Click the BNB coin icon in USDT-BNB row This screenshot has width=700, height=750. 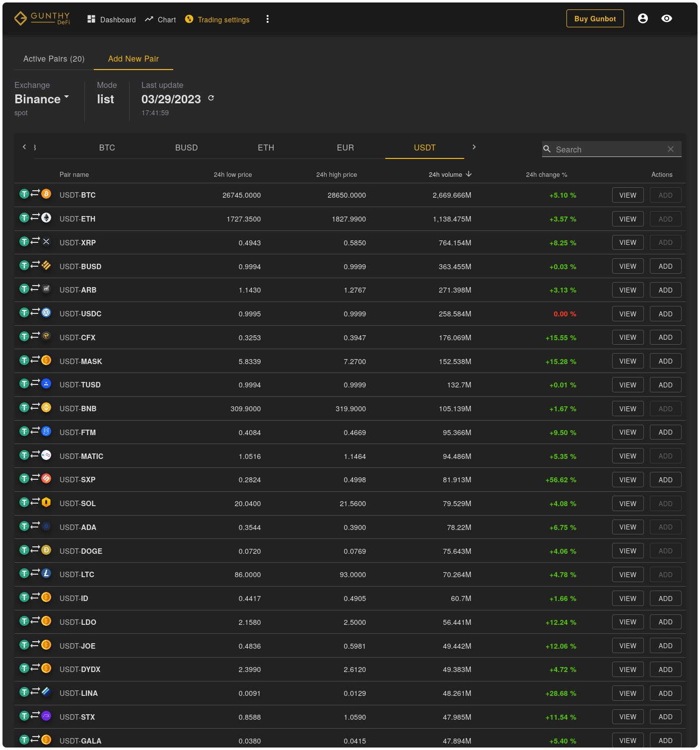46,407
